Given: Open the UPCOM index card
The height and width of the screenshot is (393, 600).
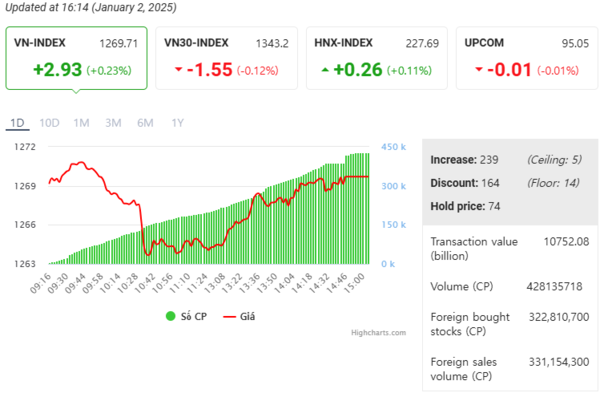Looking at the screenshot, I should coord(527,58).
